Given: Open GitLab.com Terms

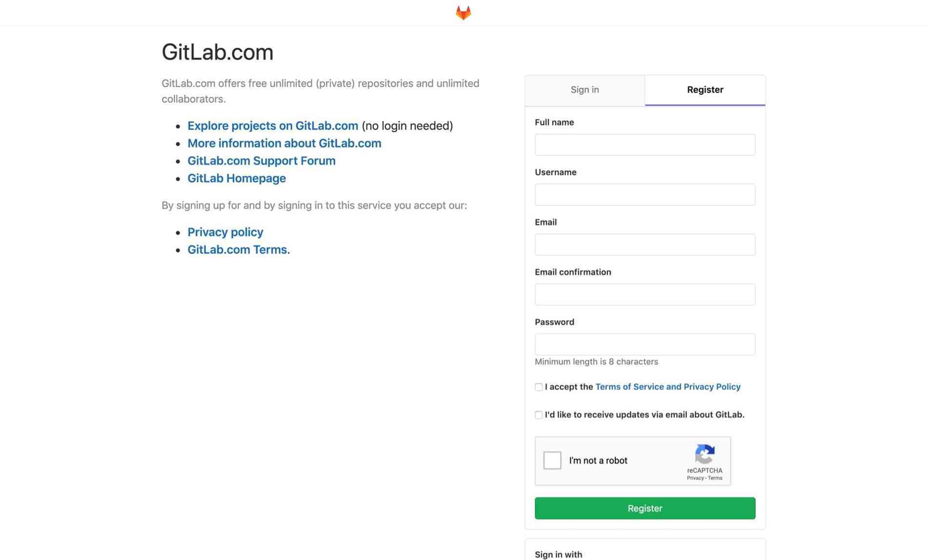Looking at the screenshot, I should point(237,249).
